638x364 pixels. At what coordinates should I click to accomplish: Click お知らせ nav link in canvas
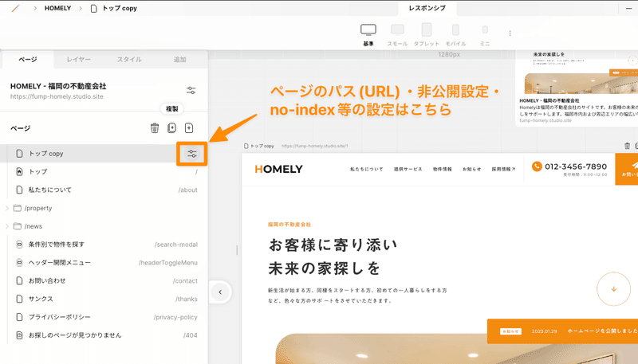click(471, 169)
